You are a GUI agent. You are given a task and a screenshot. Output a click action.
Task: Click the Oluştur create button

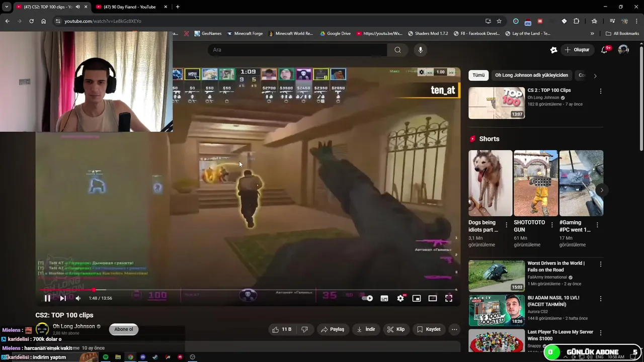pyautogui.click(x=578, y=50)
